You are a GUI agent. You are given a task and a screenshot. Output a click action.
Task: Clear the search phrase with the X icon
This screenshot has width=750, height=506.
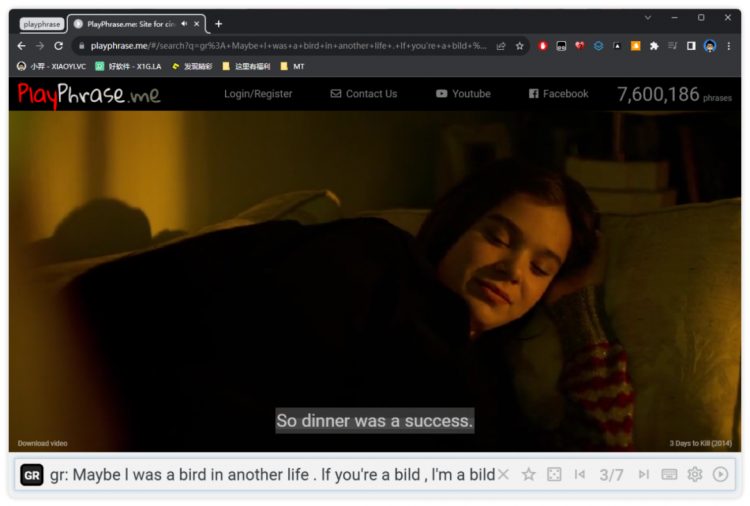pyautogui.click(x=504, y=474)
